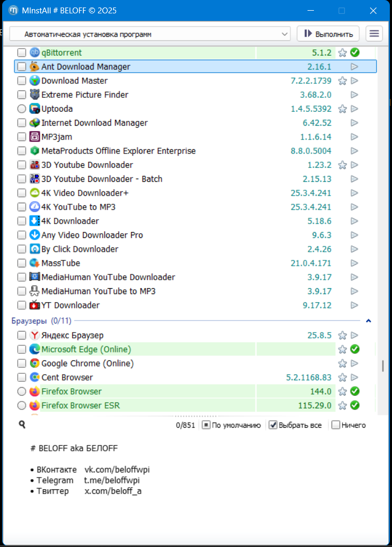Enable the Выбрать все checkbox

point(273,425)
